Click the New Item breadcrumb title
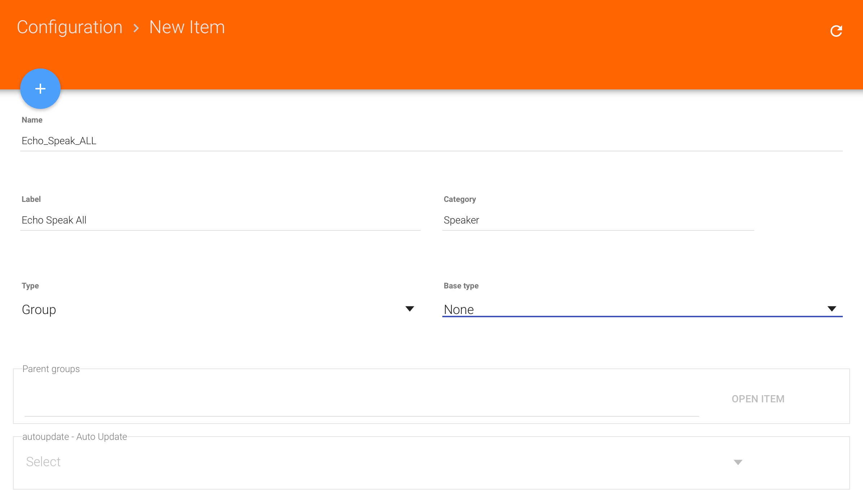The image size is (863, 504). click(187, 27)
